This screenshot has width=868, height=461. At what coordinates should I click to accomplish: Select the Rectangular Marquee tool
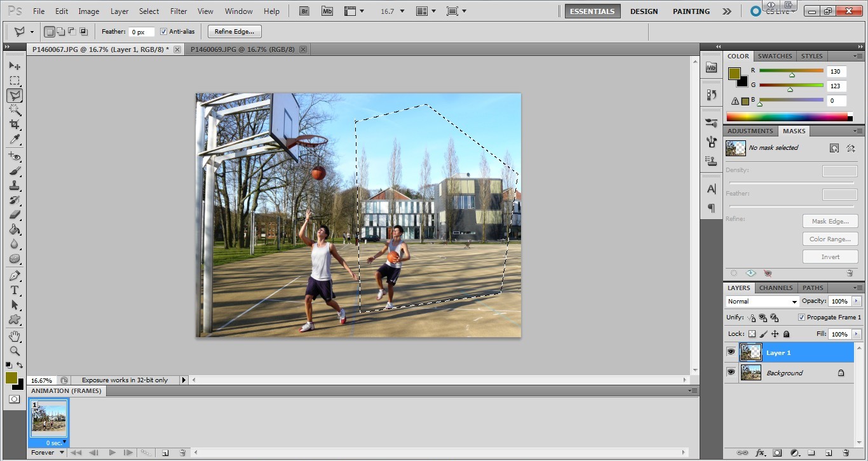[15, 81]
